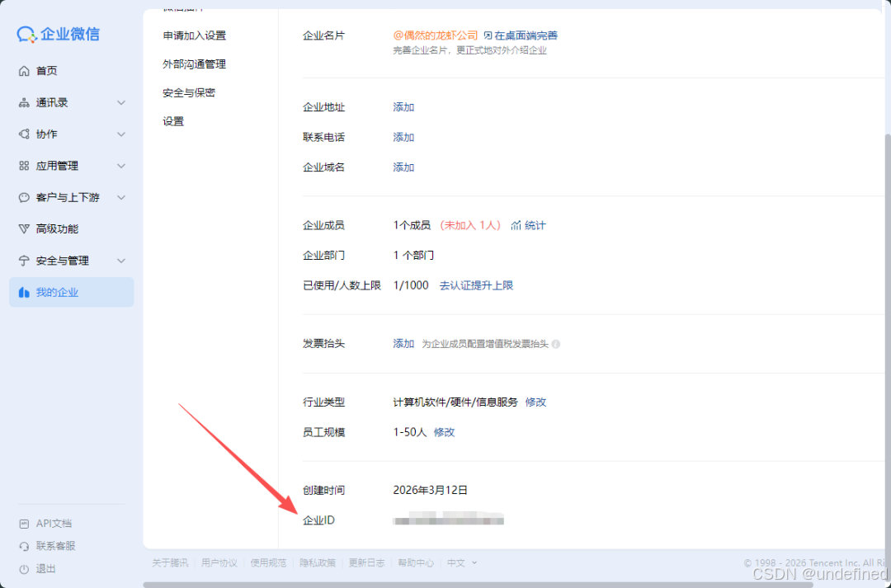891x588 pixels.
Task: Open 设置 submenu item
Action: [173, 121]
